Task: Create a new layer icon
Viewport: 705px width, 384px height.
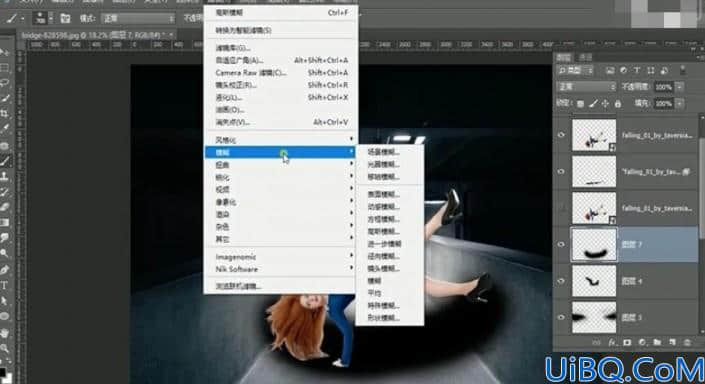Action: (672, 343)
